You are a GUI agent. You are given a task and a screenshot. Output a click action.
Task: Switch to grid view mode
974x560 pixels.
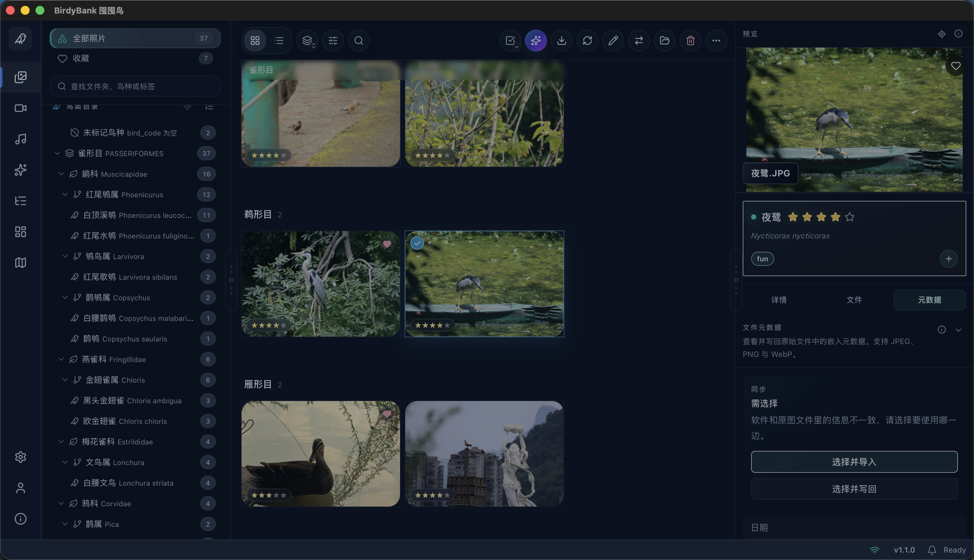click(x=255, y=40)
